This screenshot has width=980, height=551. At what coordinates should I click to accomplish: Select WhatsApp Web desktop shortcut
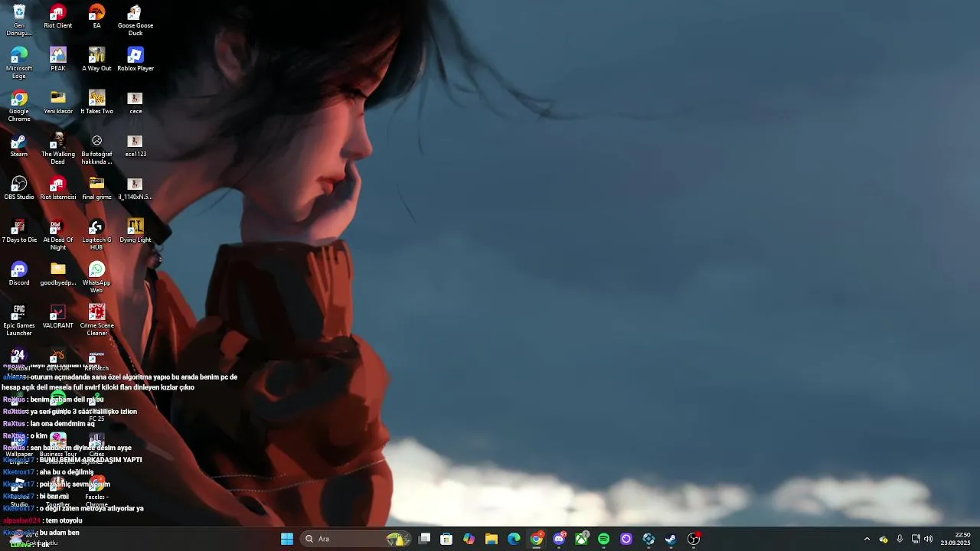pos(96,278)
